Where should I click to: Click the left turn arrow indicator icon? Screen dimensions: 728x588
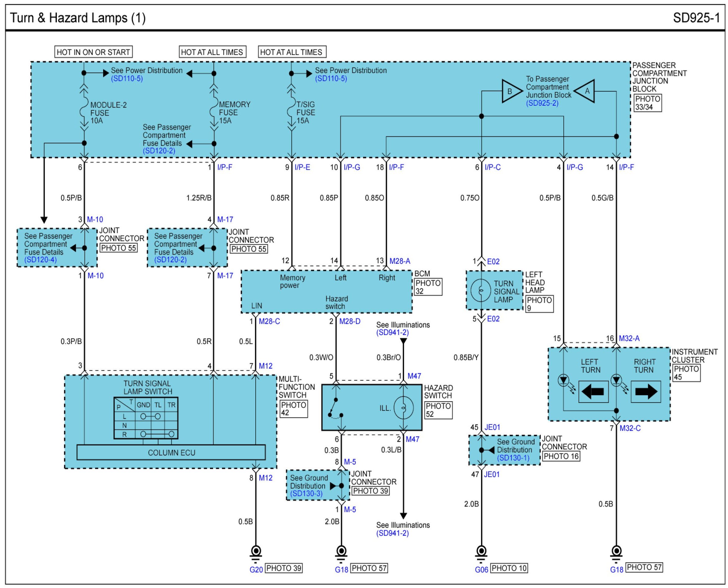point(593,392)
